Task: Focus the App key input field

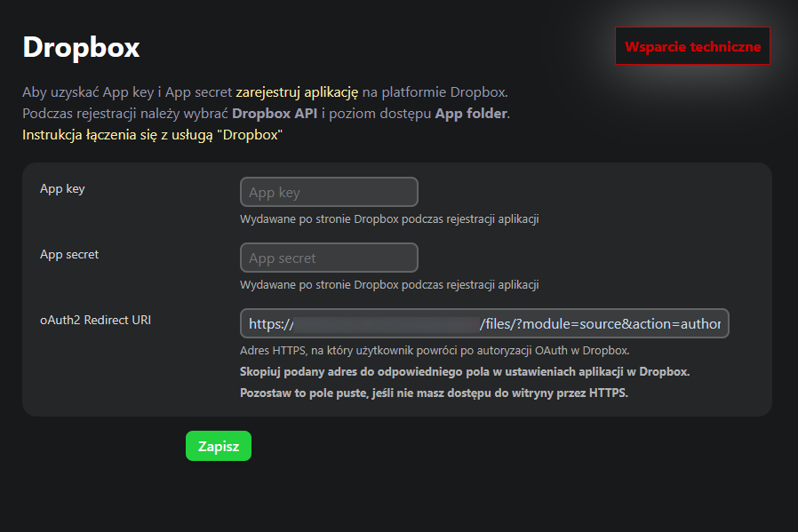Action: click(329, 192)
